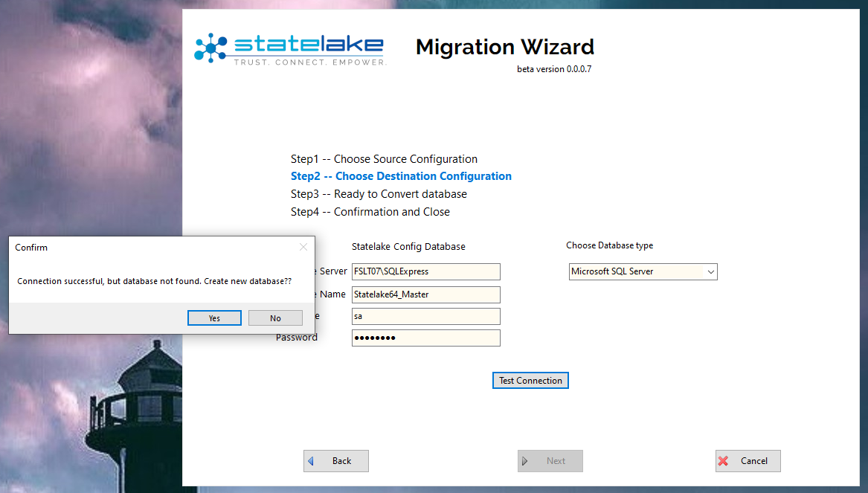This screenshot has width=868, height=493.
Task: Click Step2 Choose Destination Configuration text
Action: click(x=402, y=176)
